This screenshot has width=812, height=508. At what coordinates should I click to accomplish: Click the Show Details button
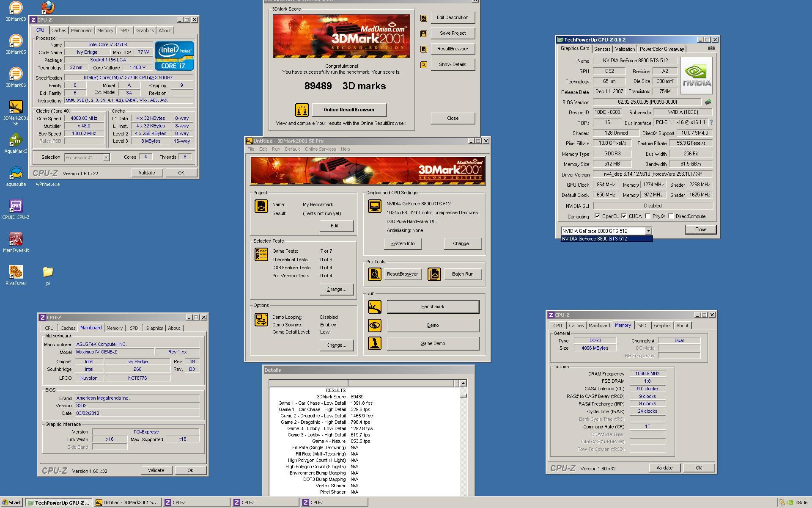point(453,65)
